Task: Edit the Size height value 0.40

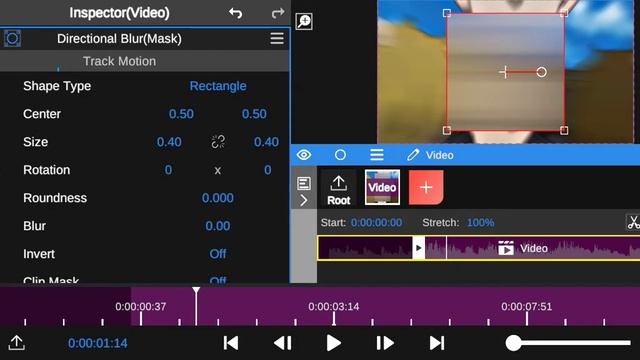Action: pyautogui.click(x=266, y=142)
